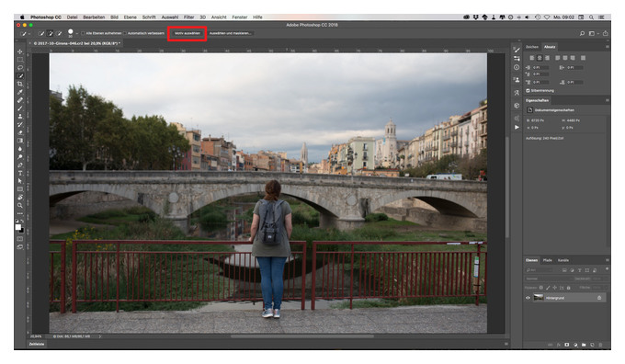Viewport: 625px width, 364px height.
Task: Toggle lock transparent pixels in Layers panel
Action: click(540, 288)
